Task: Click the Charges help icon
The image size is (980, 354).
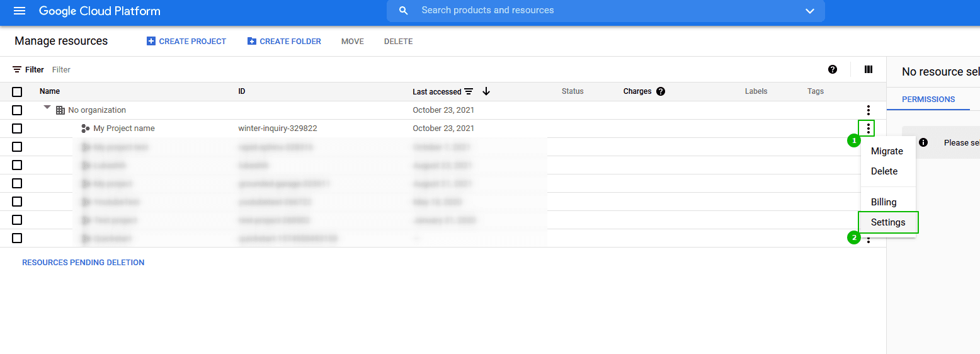Action: [x=661, y=91]
